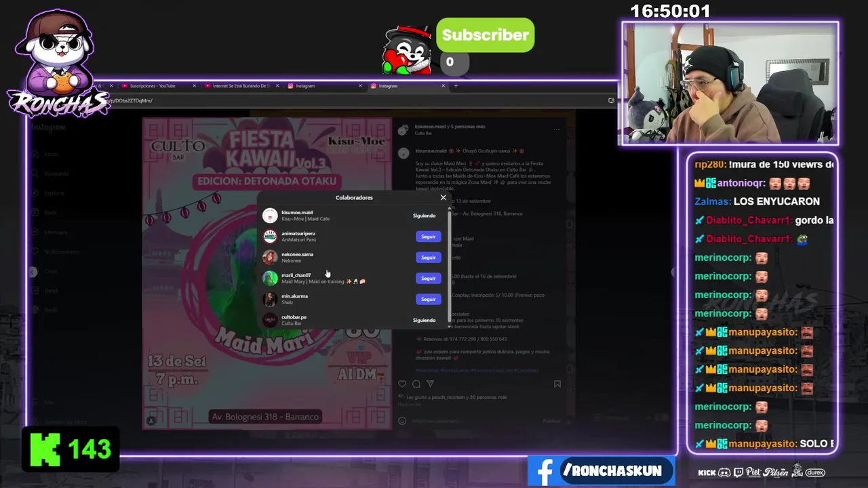Click the kisumoe.maid username in the list

pyautogui.click(x=297, y=213)
